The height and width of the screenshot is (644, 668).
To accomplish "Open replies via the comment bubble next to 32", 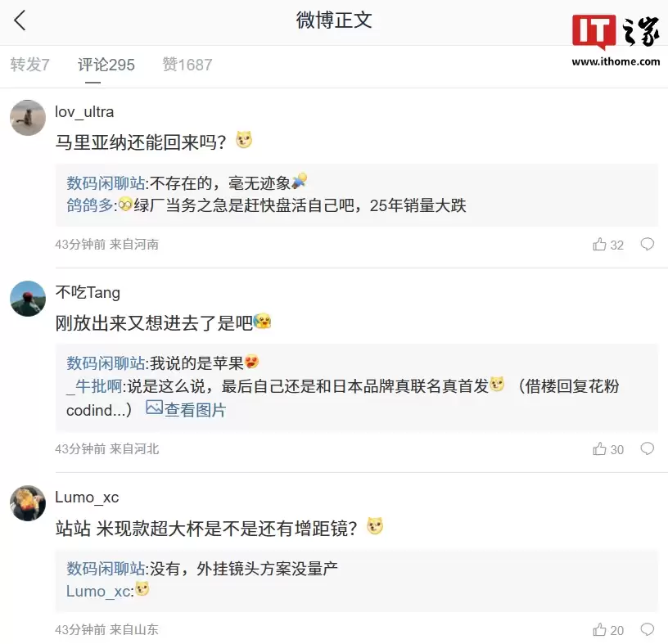I will coord(647,244).
